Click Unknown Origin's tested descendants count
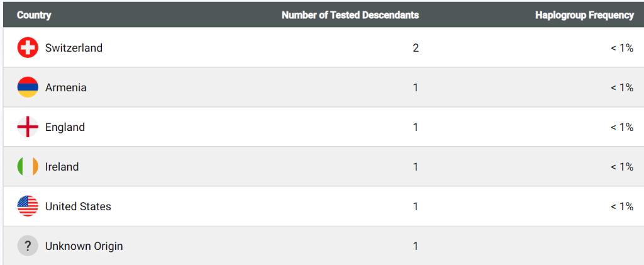This screenshot has height=265, width=644. (x=416, y=246)
